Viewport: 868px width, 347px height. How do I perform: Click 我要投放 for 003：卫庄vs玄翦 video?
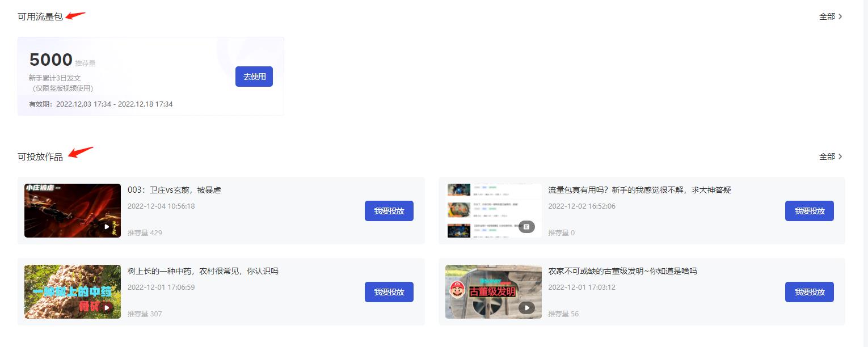point(389,211)
